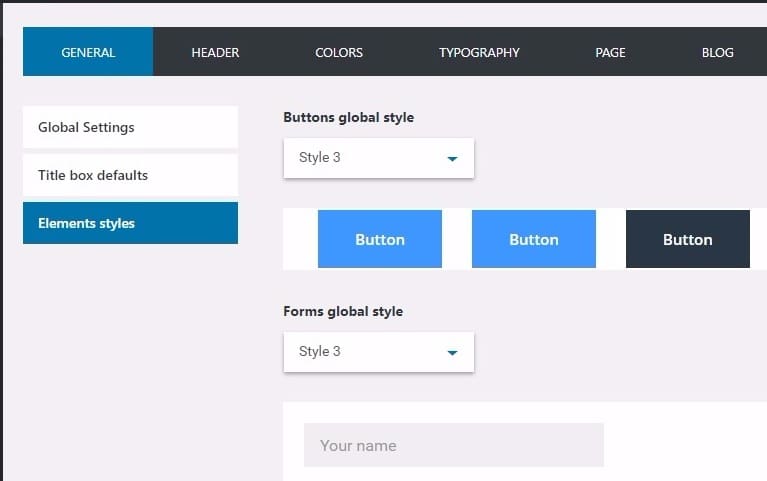Click Elements styles in the sidebar
The width and height of the screenshot is (767, 481).
click(130, 223)
